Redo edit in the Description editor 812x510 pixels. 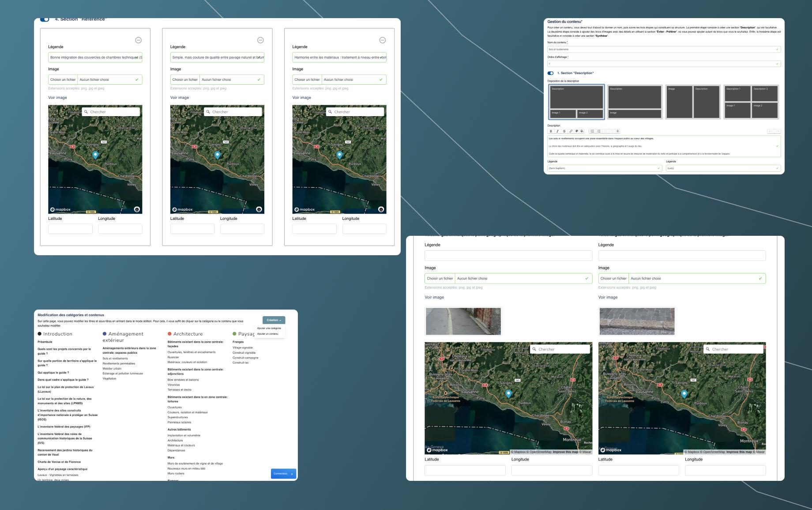(777, 131)
